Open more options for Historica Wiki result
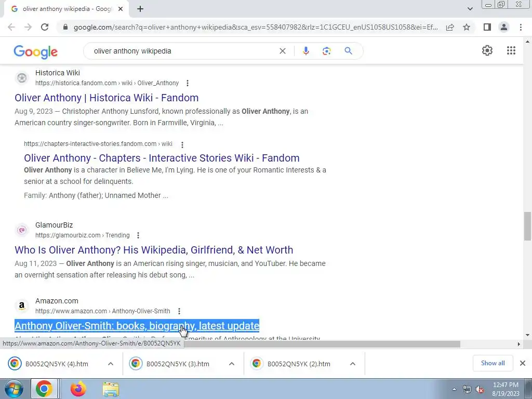Viewport: 532px width, 399px height. pyautogui.click(x=187, y=83)
